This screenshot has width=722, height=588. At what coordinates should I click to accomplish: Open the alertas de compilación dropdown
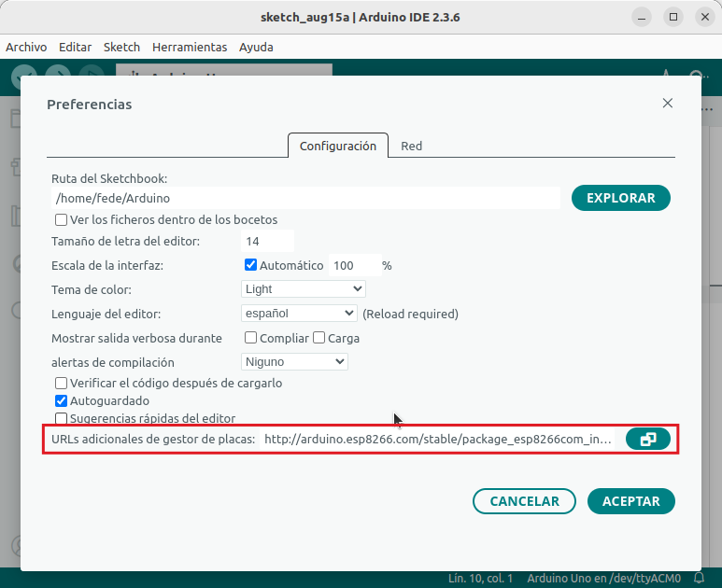[294, 361]
